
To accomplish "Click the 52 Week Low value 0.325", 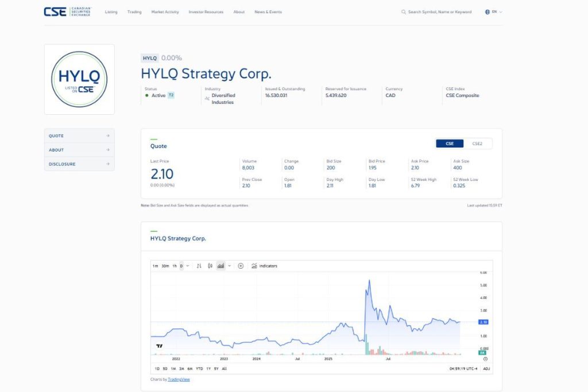I will [x=459, y=185].
